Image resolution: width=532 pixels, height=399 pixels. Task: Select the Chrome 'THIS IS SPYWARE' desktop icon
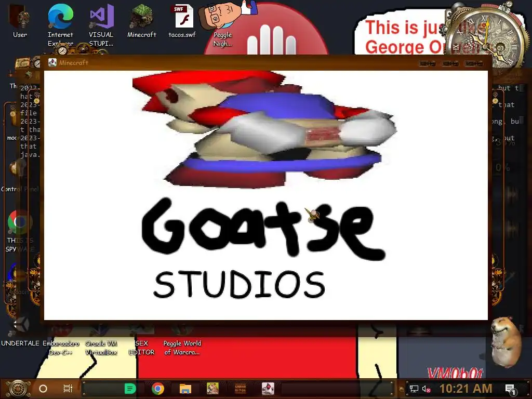(x=20, y=231)
